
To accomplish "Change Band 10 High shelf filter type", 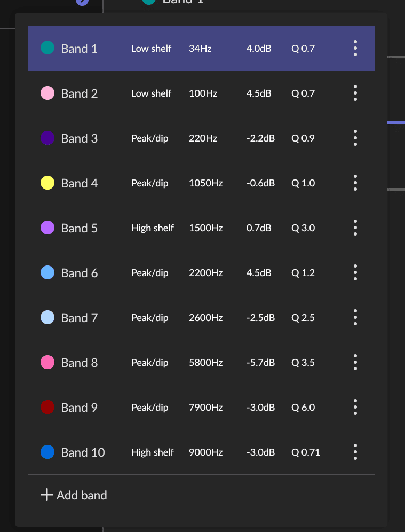I will [x=152, y=452].
